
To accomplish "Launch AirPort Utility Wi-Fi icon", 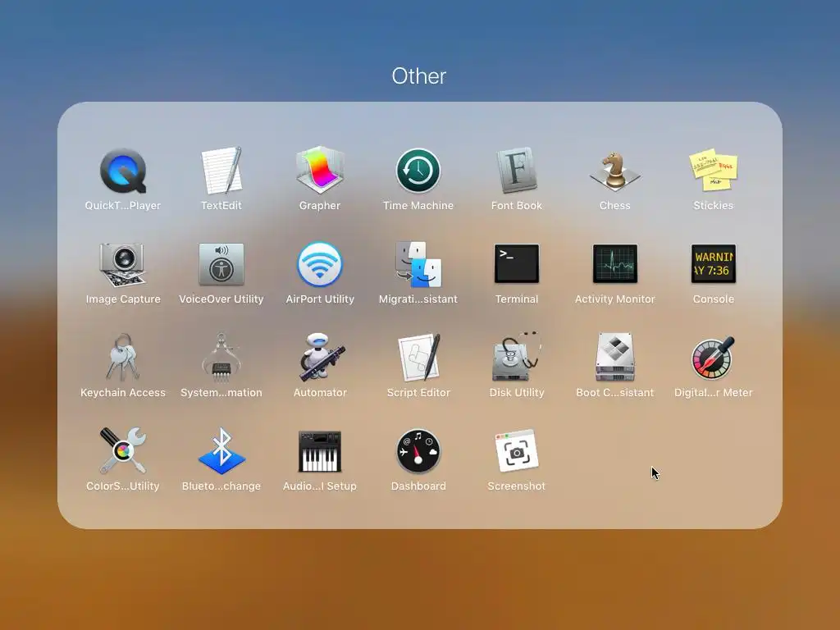I will 320,264.
